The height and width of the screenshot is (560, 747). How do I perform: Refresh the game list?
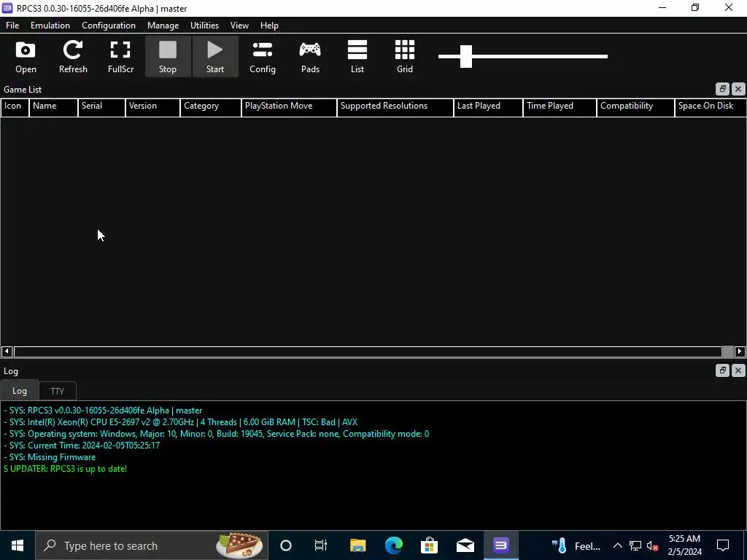click(73, 57)
